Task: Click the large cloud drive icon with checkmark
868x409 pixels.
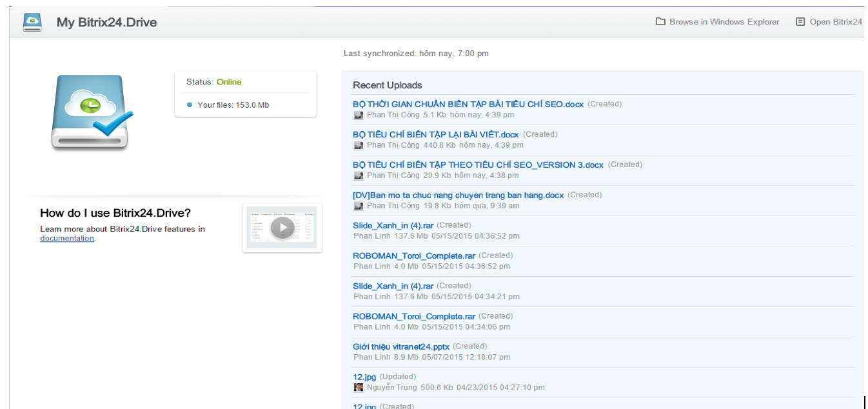Action: [92, 113]
